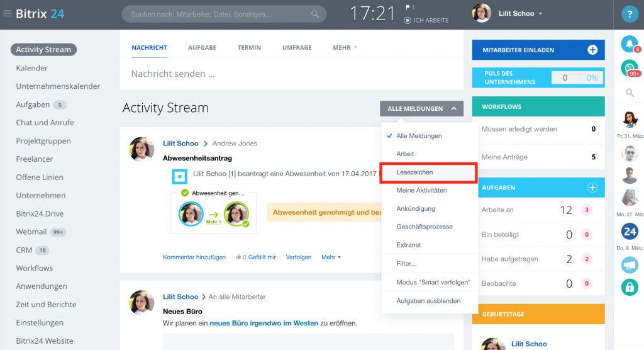
Task: Click the blue square workflow icon in post
Action: click(x=179, y=176)
